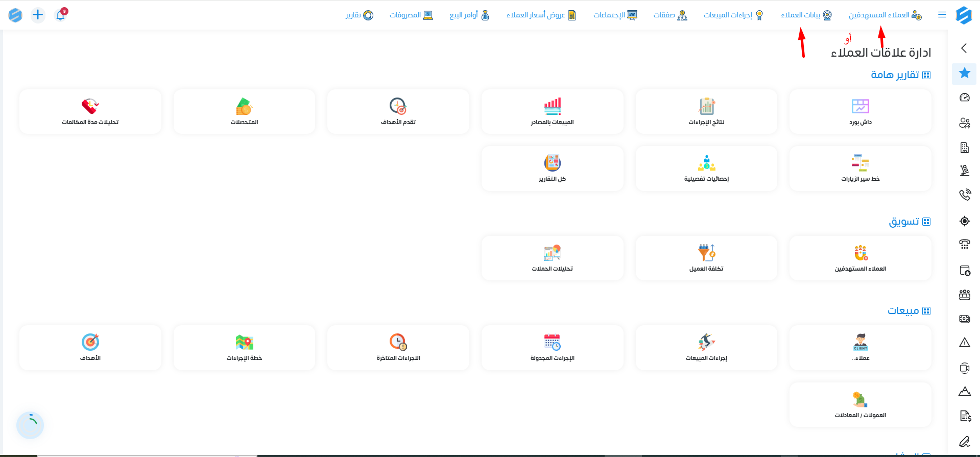
Task: Open عروض أسعار العملاء menu item
Action: pos(541,15)
